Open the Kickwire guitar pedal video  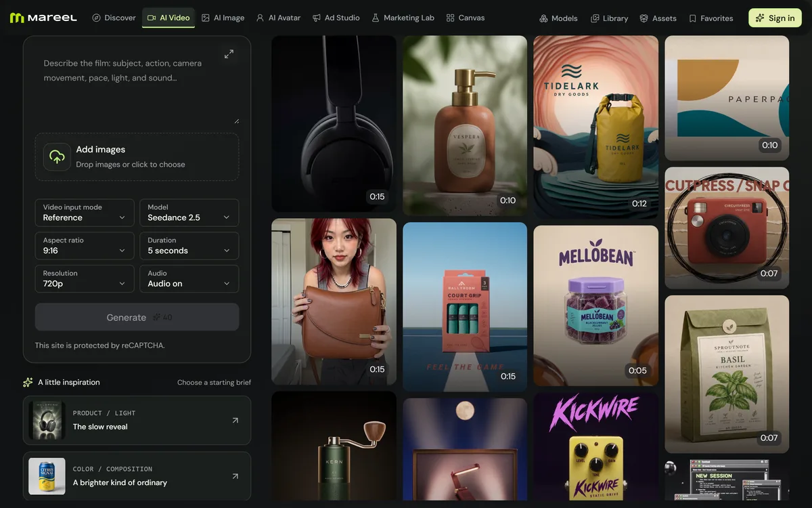(595, 447)
